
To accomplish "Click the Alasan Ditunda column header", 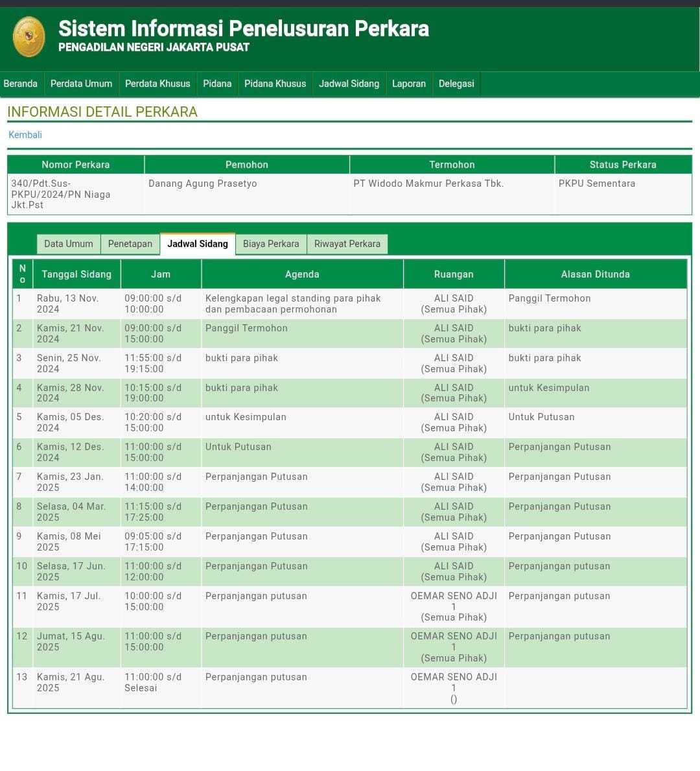I will [x=595, y=274].
